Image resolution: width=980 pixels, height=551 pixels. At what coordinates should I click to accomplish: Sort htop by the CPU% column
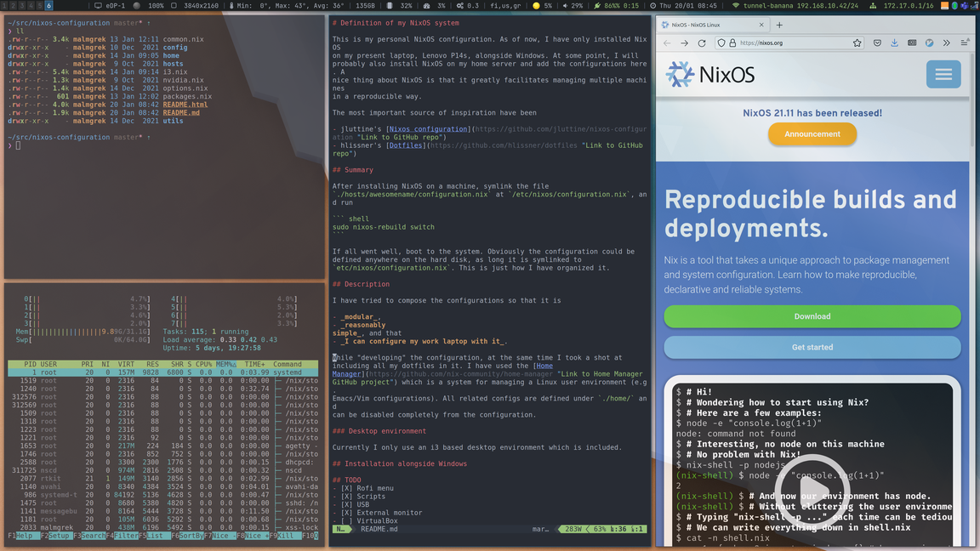[x=204, y=364]
